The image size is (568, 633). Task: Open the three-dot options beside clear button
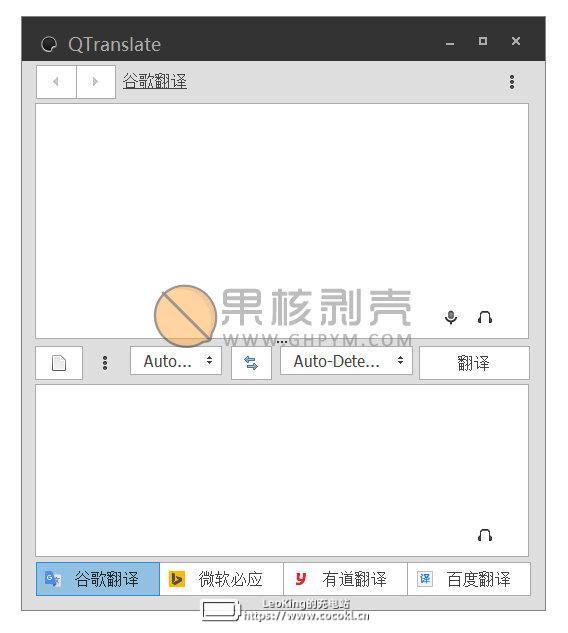point(105,363)
